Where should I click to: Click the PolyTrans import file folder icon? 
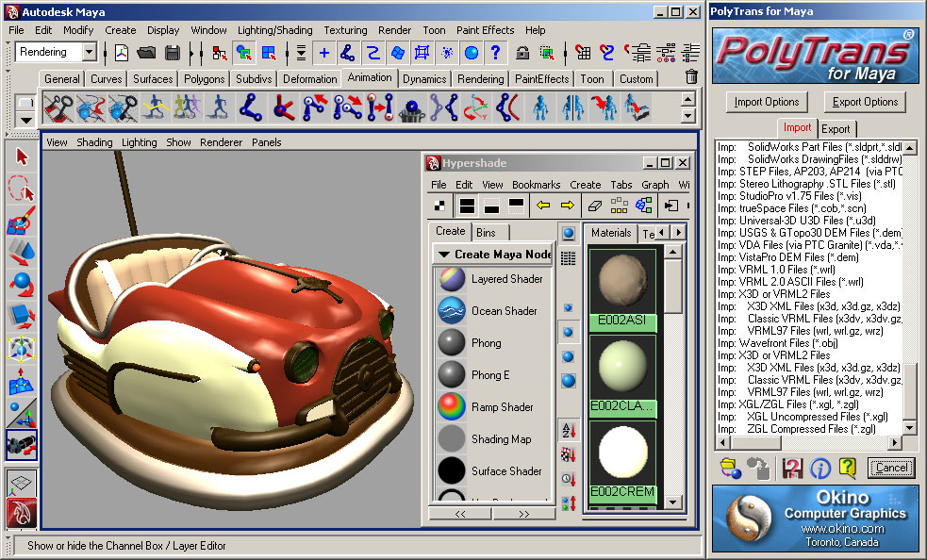click(x=729, y=467)
